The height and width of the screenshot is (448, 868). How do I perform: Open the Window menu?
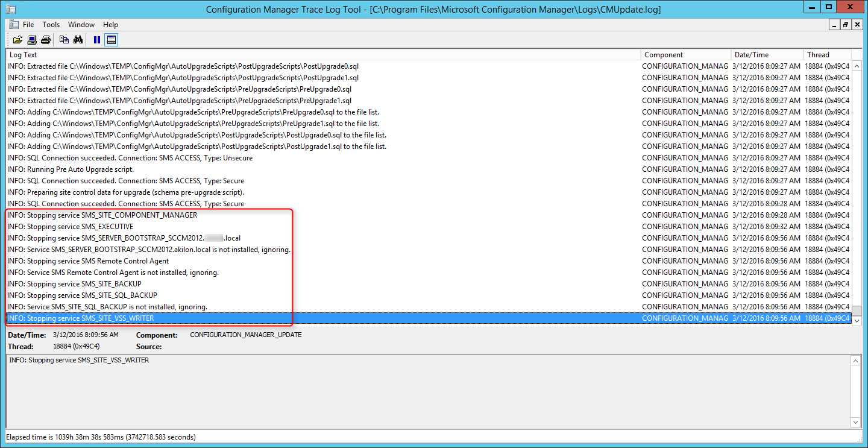click(x=81, y=25)
